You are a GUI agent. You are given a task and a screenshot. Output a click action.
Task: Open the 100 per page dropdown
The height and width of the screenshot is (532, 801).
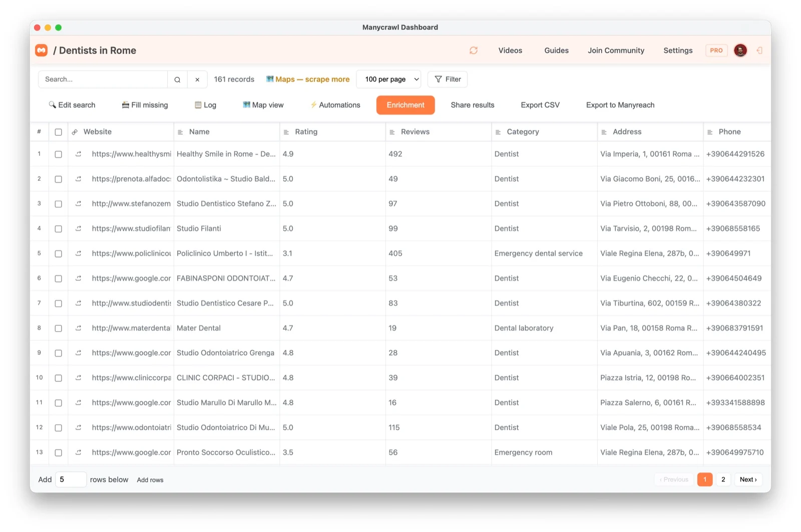tap(388, 79)
